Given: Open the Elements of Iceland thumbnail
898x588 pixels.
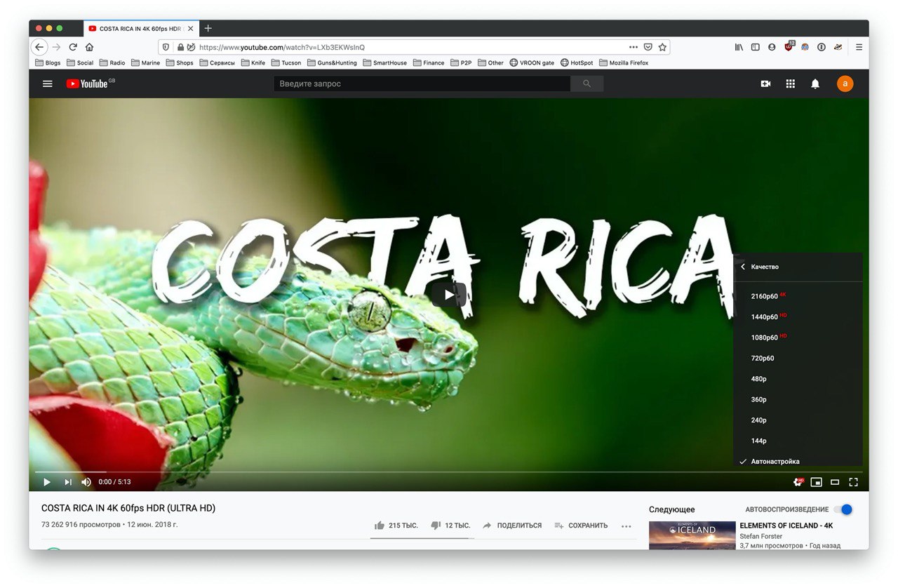Looking at the screenshot, I should tap(691, 535).
